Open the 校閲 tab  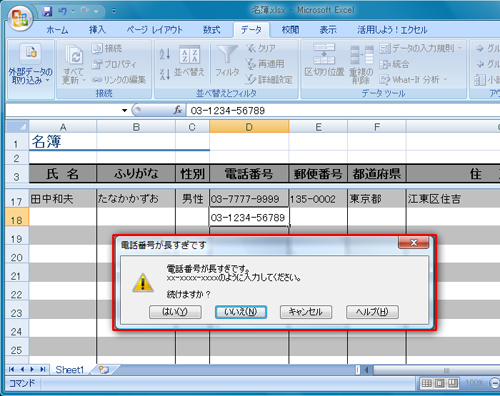click(x=290, y=30)
